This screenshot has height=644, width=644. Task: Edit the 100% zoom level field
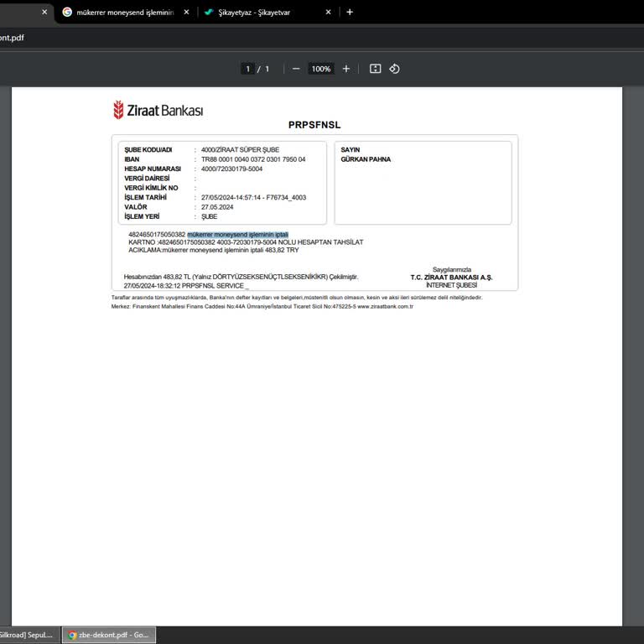click(x=321, y=69)
